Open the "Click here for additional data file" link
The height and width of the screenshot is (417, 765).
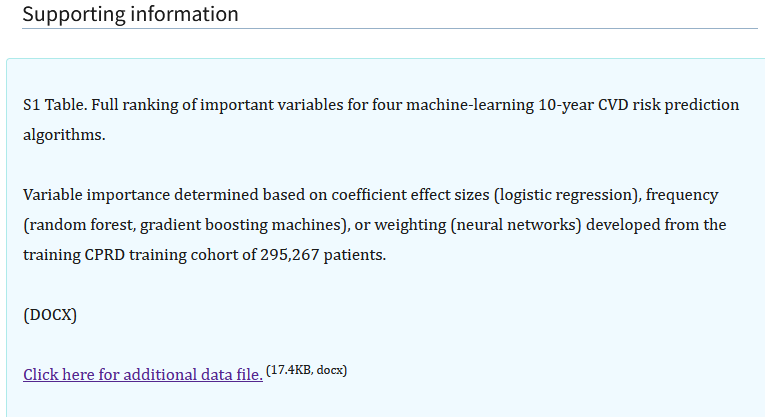point(142,374)
